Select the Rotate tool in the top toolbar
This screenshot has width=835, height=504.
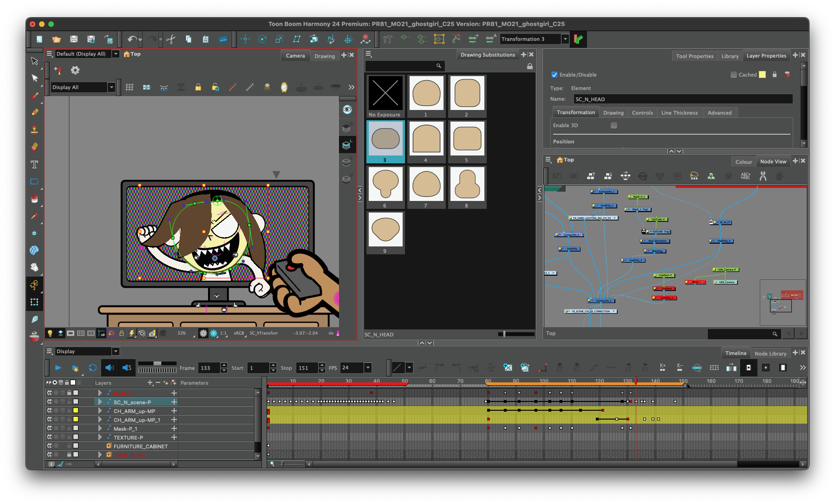pyautogui.click(x=262, y=39)
